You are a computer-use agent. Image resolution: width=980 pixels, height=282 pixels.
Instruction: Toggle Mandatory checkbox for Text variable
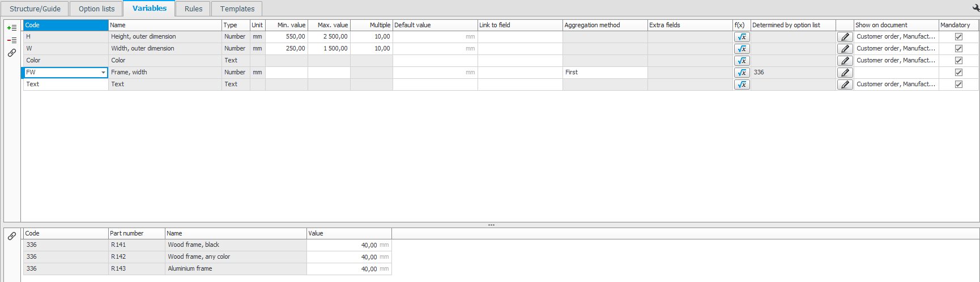(958, 85)
